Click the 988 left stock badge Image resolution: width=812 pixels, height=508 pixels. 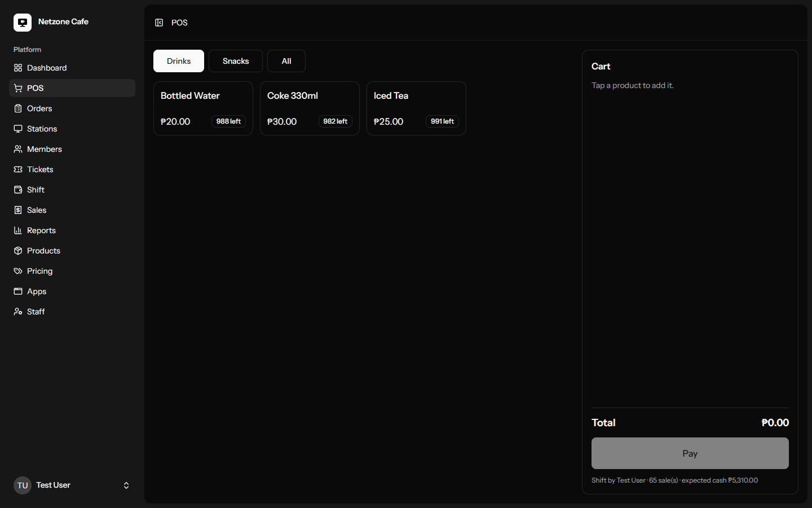228,121
